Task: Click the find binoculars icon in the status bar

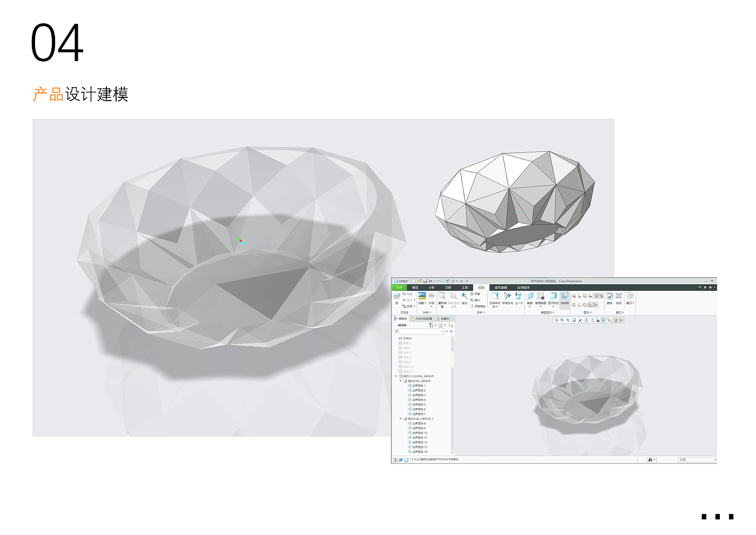Action: [x=650, y=459]
